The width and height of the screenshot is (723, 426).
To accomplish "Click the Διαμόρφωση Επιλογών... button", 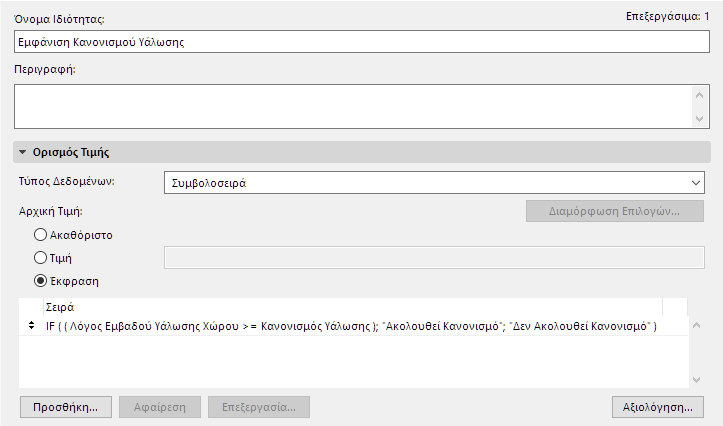I will pos(614,212).
